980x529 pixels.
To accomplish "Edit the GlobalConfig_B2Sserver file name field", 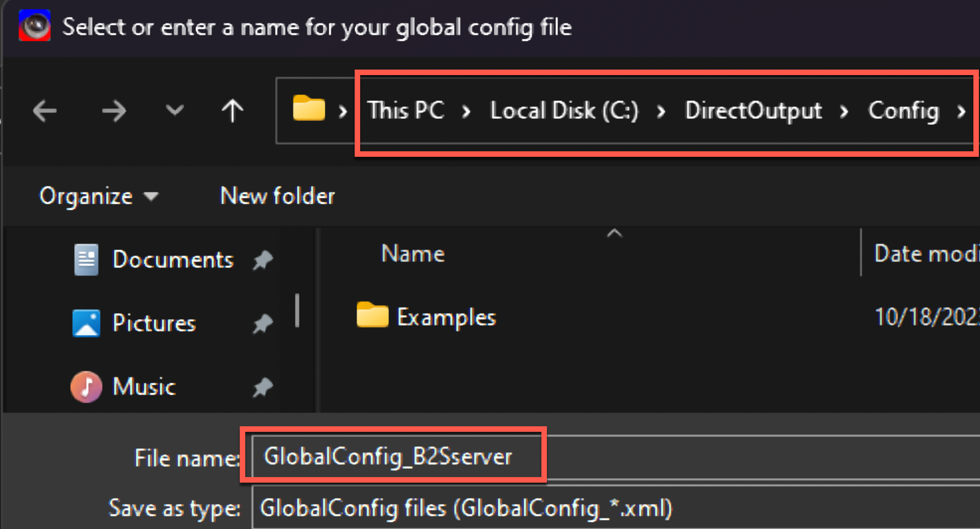I will (x=393, y=456).
